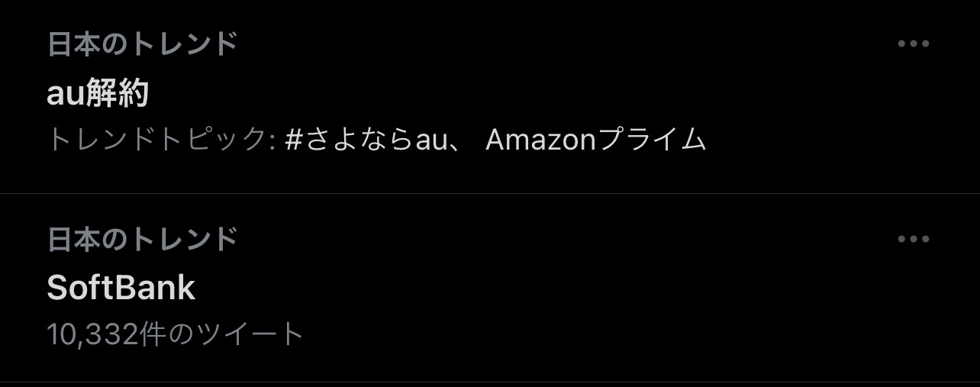Select 日本のトレンド label above SoftBank
The image size is (980, 387).
coord(143,240)
